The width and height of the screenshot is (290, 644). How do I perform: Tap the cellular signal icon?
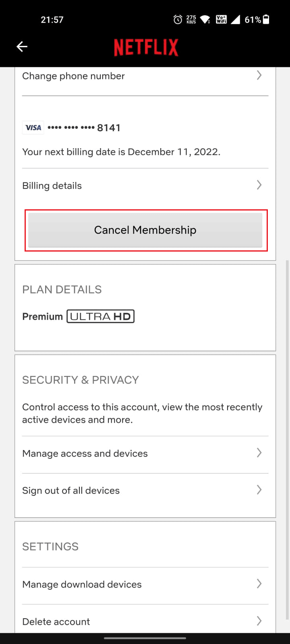coord(236,19)
